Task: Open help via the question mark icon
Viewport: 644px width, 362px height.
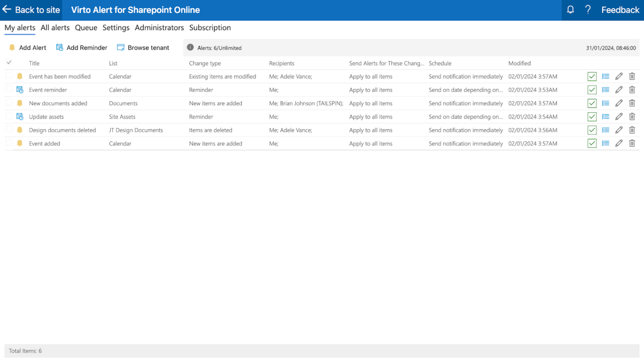Action: click(588, 9)
